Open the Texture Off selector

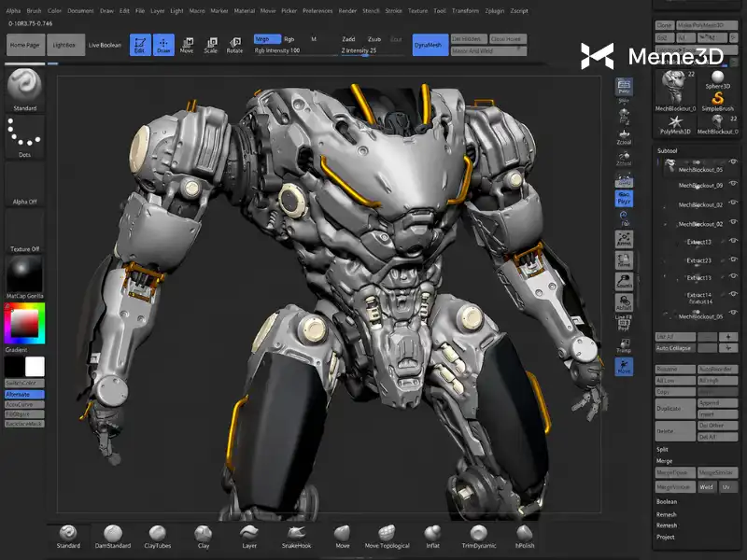pyautogui.click(x=25, y=231)
